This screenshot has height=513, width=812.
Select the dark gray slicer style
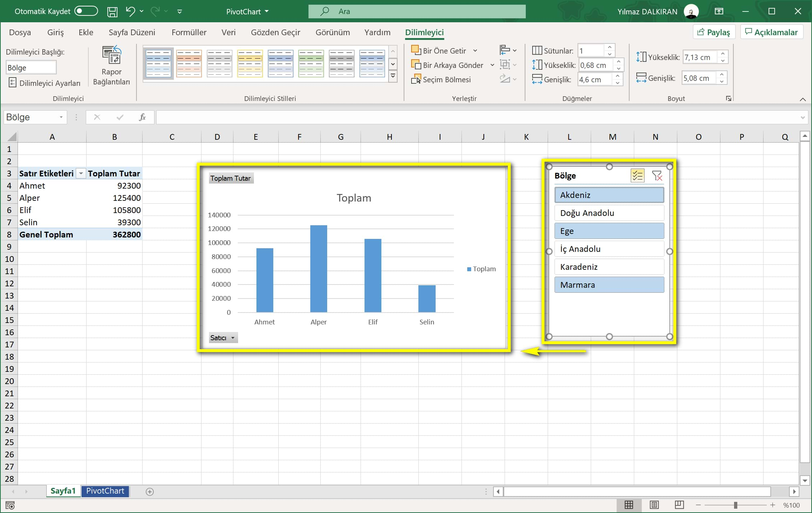click(x=342, y=64)
